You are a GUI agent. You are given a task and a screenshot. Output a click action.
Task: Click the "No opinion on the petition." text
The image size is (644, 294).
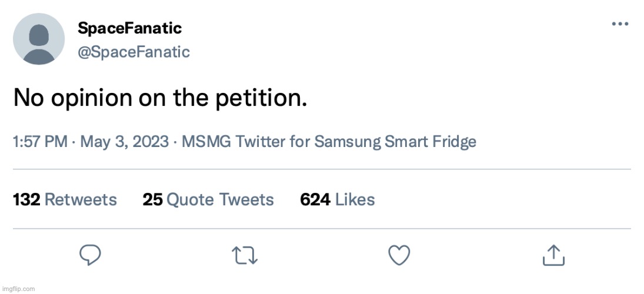click(x=160, y=98)
